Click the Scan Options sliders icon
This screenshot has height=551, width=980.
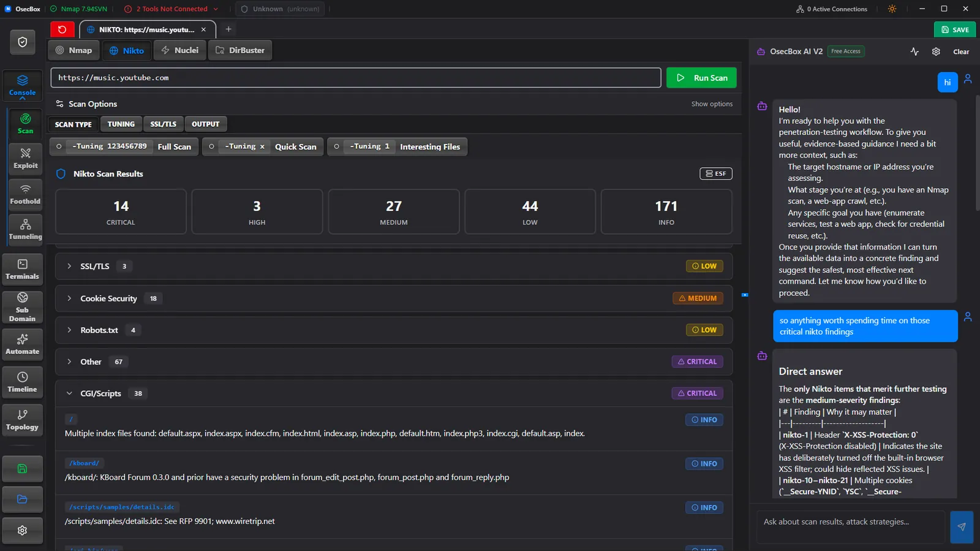pyautogui.click(x=60, y=104)
